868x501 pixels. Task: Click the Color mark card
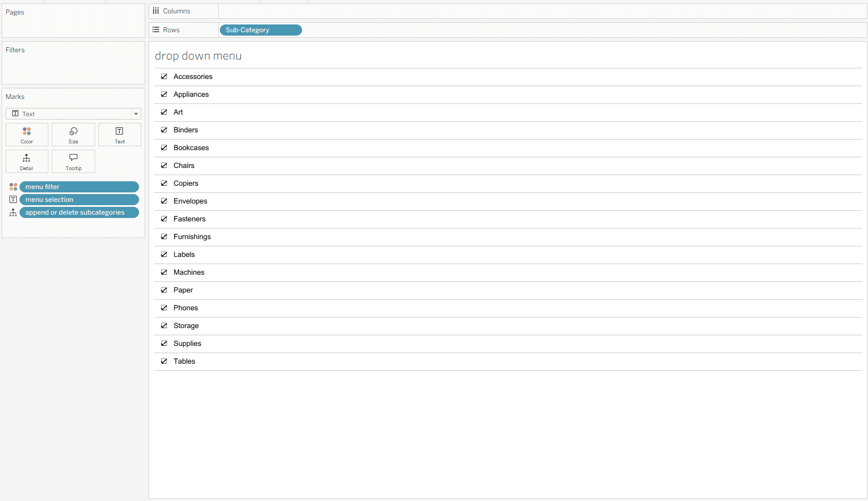(27, 135)
